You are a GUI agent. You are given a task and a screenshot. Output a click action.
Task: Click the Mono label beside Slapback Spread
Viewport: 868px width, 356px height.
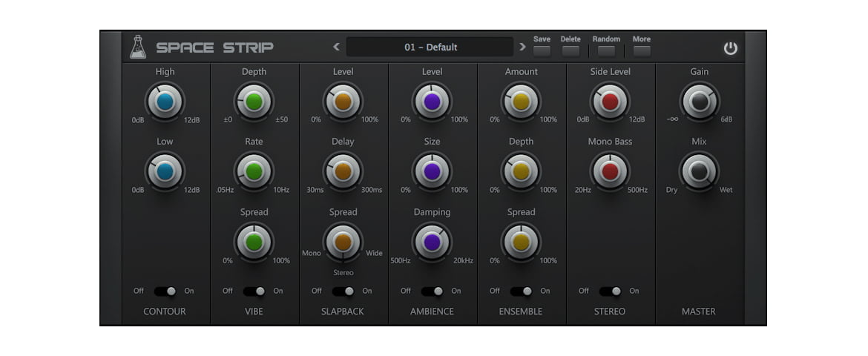coord(311,253)
